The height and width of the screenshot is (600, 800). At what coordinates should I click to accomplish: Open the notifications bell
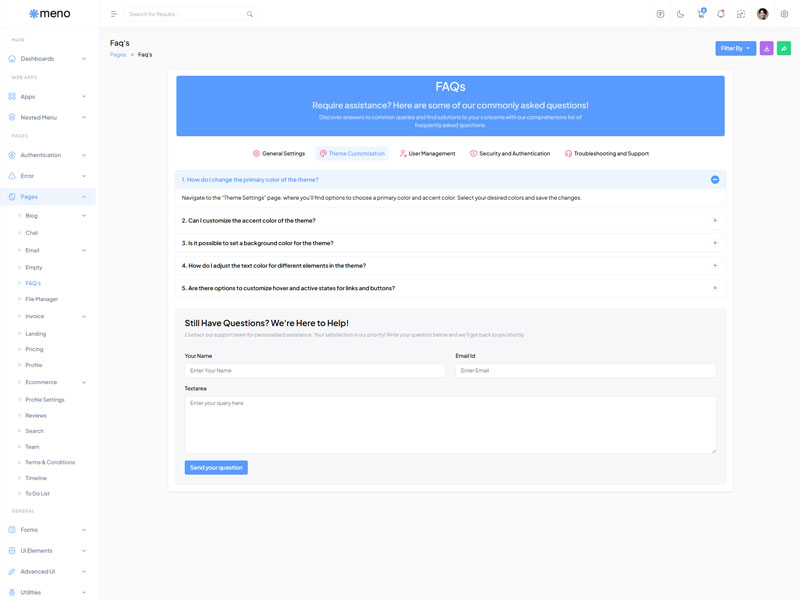[720, 14]
